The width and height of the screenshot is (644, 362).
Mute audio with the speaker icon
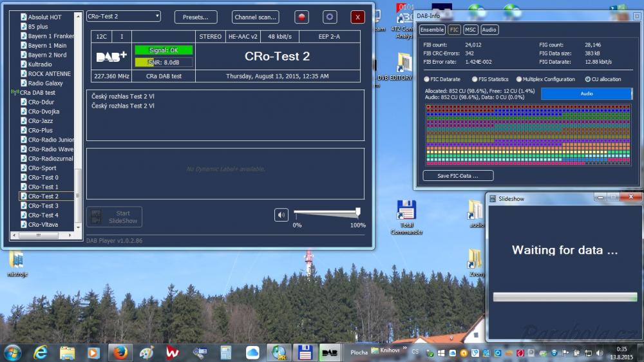281,214
